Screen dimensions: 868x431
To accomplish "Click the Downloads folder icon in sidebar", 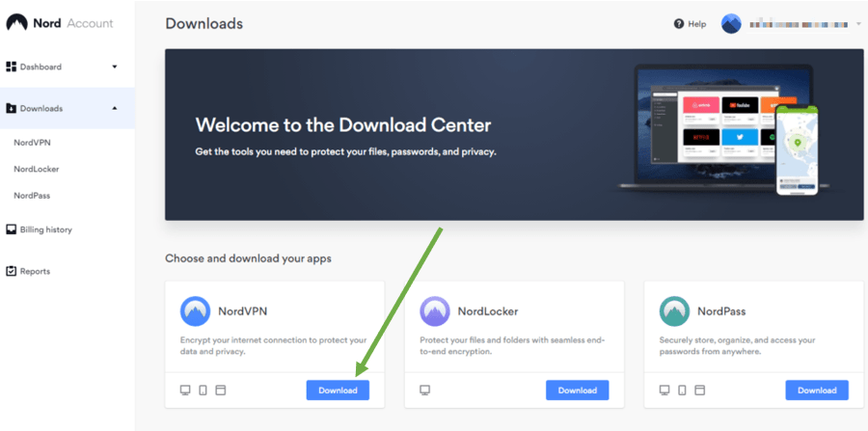I will click(x=11, y=108).
